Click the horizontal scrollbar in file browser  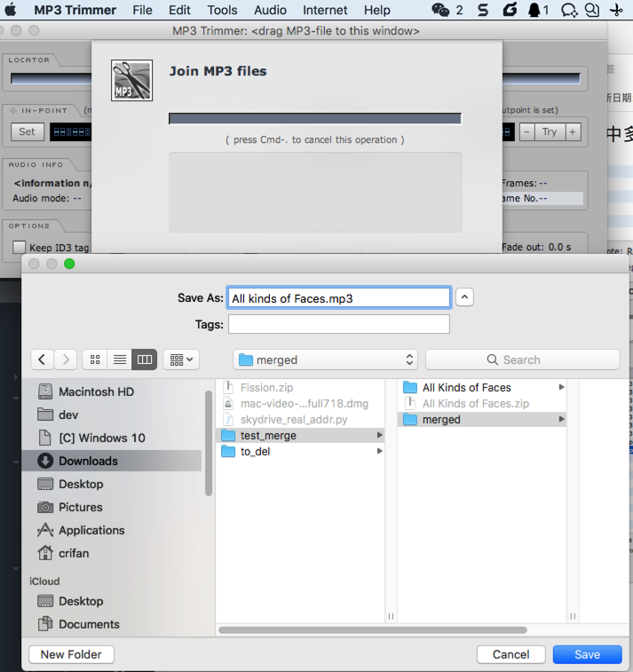point(372,630)
